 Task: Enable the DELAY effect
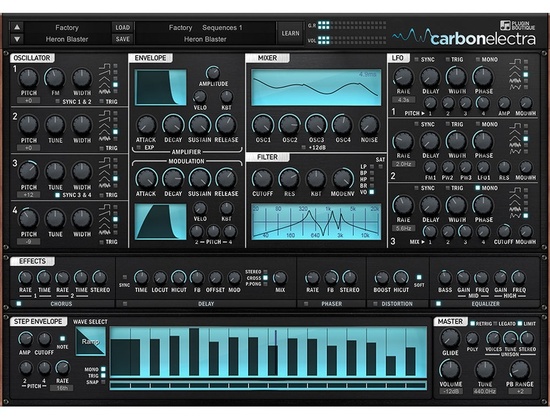tap(125, 304)
